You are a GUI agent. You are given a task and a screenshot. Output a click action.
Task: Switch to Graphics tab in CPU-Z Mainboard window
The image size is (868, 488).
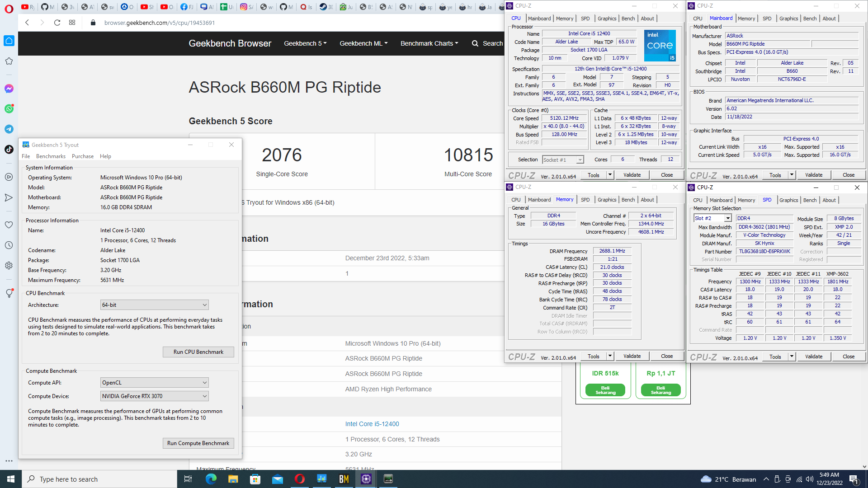788,19
